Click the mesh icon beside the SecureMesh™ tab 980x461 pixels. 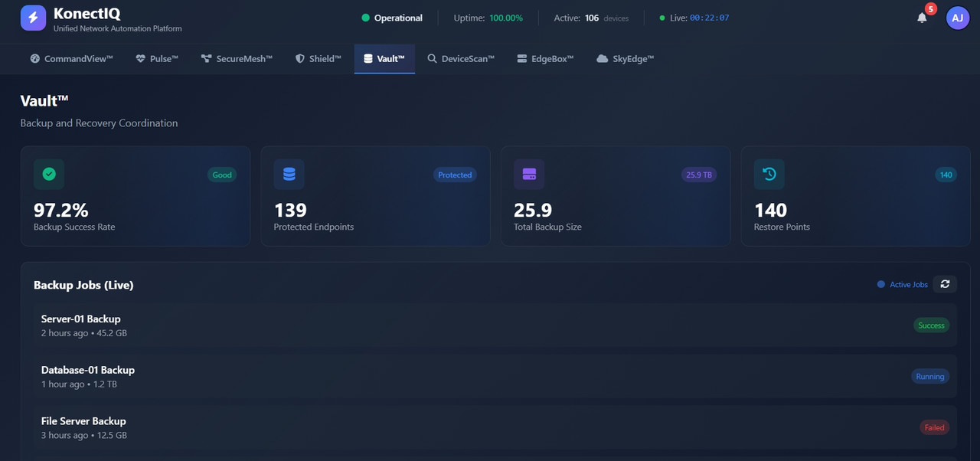click(206, 59)
